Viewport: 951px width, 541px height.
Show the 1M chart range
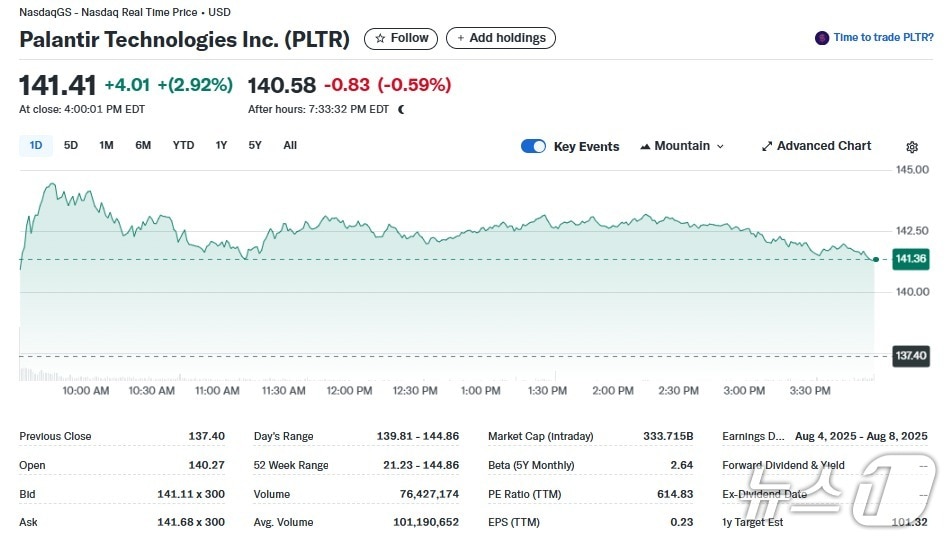pos(106,145)
